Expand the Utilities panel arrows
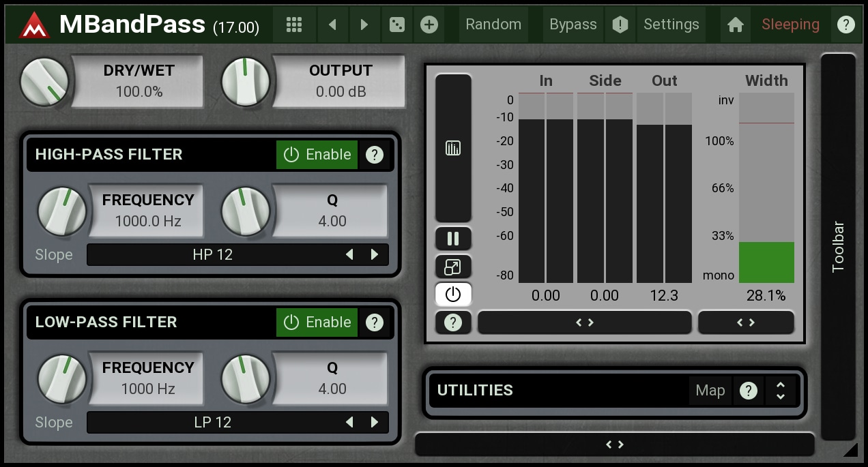This screenshot has height=467, width=868. pyautogui.click(x=780, y=391)
